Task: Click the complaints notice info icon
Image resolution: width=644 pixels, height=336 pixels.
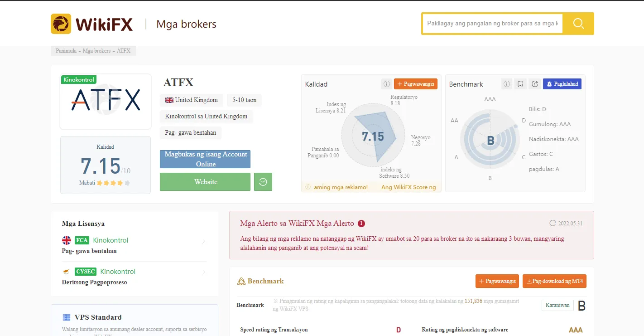Action: coord(308,187)
